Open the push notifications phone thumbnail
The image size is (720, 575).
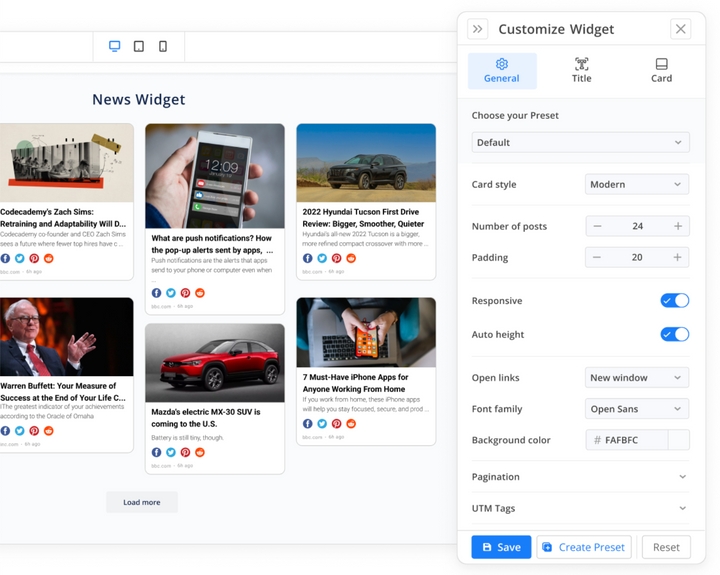[x=215, y=176]
